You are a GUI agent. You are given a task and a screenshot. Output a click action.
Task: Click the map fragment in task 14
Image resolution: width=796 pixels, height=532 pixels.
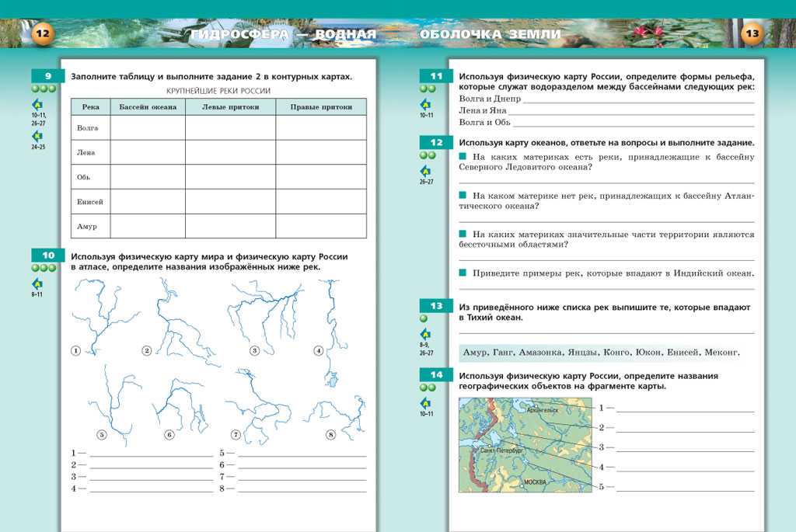[x=525, y=445]
